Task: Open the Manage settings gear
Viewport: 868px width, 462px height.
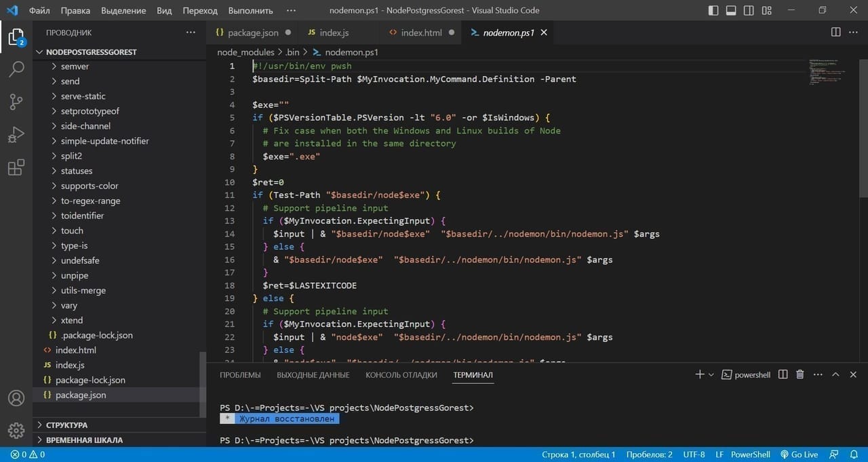Action: [16, 430]
